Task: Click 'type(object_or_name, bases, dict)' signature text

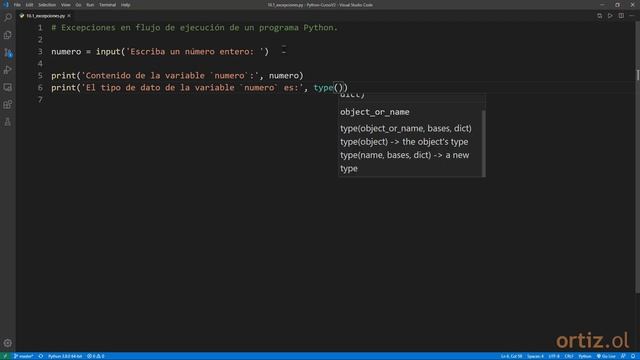Action: tap(406, 128)
